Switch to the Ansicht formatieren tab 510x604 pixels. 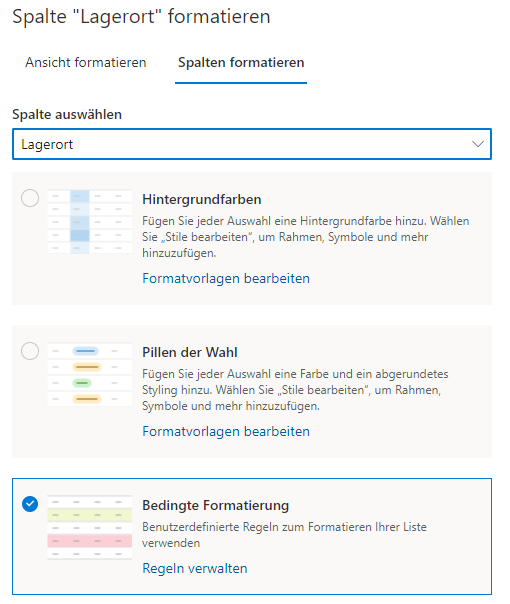point(86,62)
